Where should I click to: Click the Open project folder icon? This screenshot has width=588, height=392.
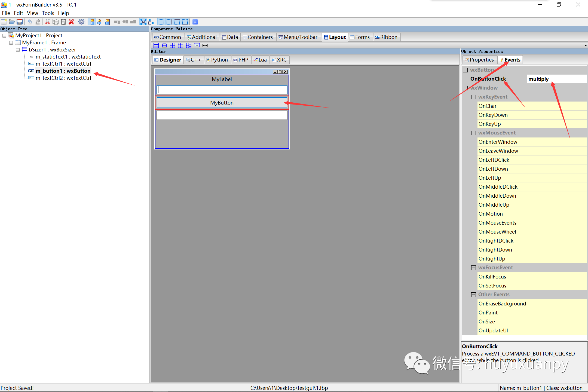[x=12, y=22]
